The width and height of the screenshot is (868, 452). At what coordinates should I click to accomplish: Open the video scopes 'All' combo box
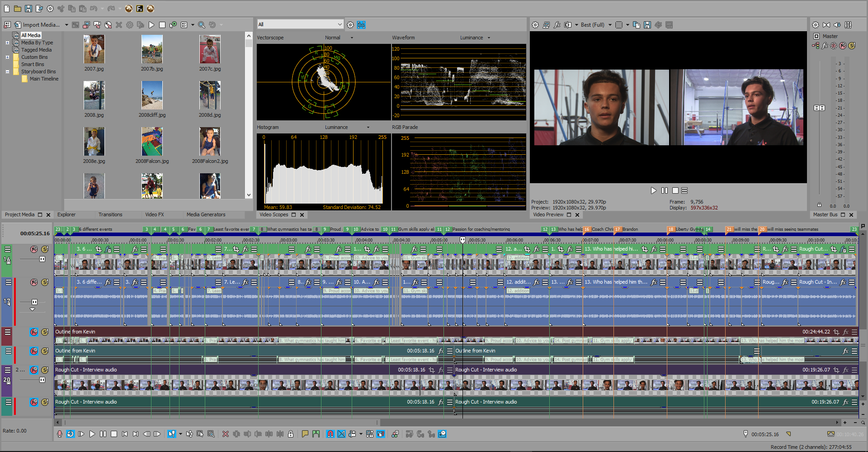300,24
